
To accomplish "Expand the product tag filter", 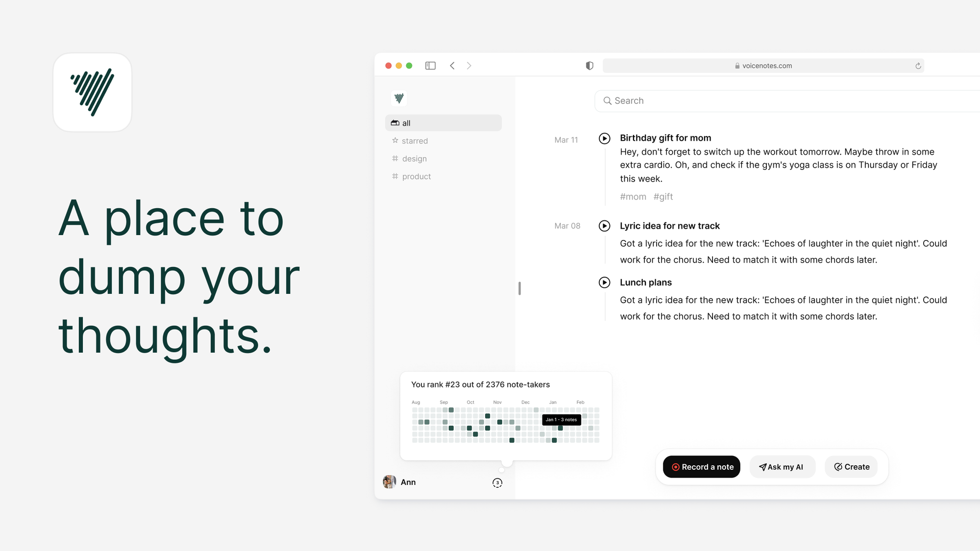I will click(416, 176).
